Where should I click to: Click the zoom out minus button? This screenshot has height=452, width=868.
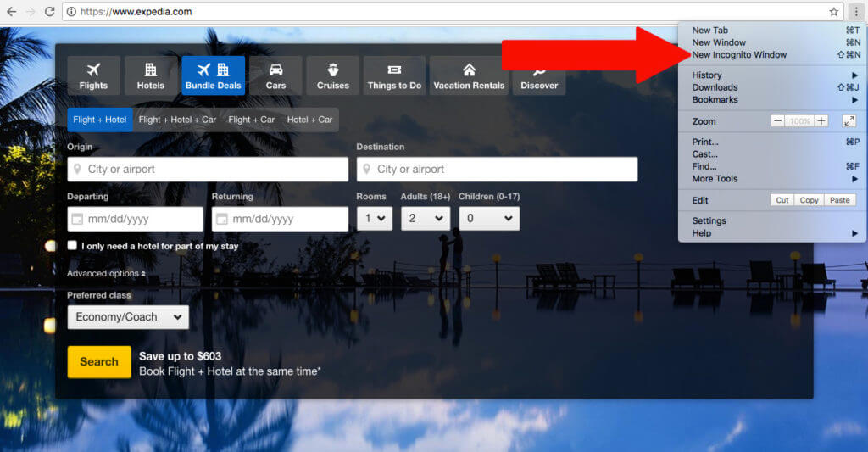[x=778, y=120]
